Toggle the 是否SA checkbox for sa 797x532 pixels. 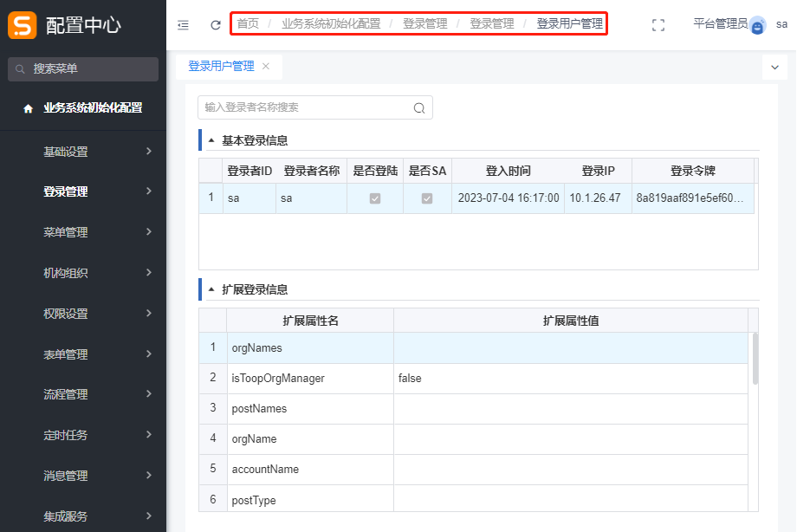[427, 198]
